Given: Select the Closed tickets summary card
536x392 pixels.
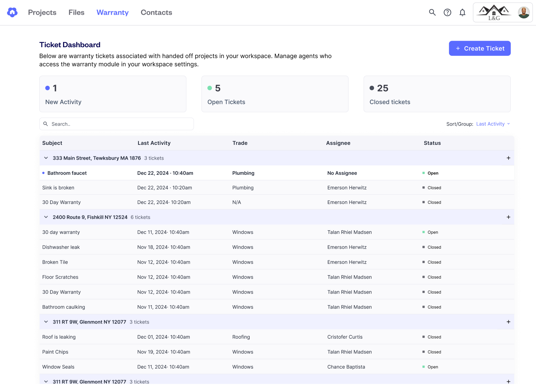Looking at the screenshot, I should click(x=437, y=94).
